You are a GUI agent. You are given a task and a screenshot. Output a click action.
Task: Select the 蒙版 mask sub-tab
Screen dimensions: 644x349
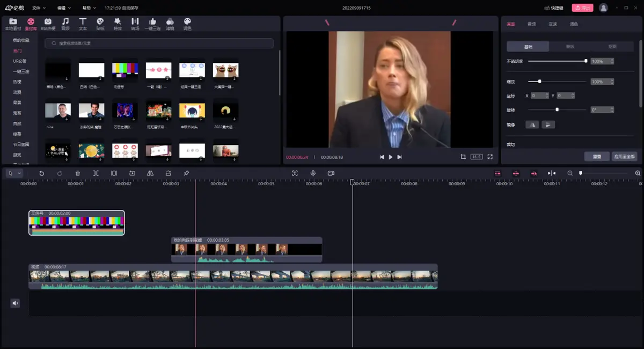570,47
